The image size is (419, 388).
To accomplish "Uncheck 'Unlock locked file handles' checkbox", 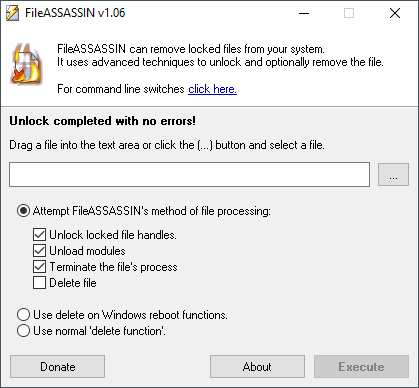I will tap(39, 235).
